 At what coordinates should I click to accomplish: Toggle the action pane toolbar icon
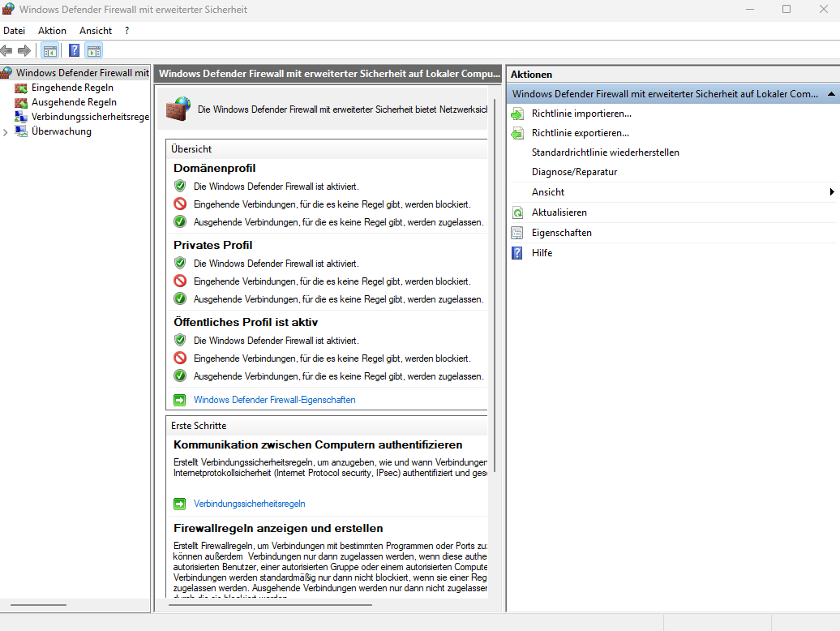click(x=94, y=51)
